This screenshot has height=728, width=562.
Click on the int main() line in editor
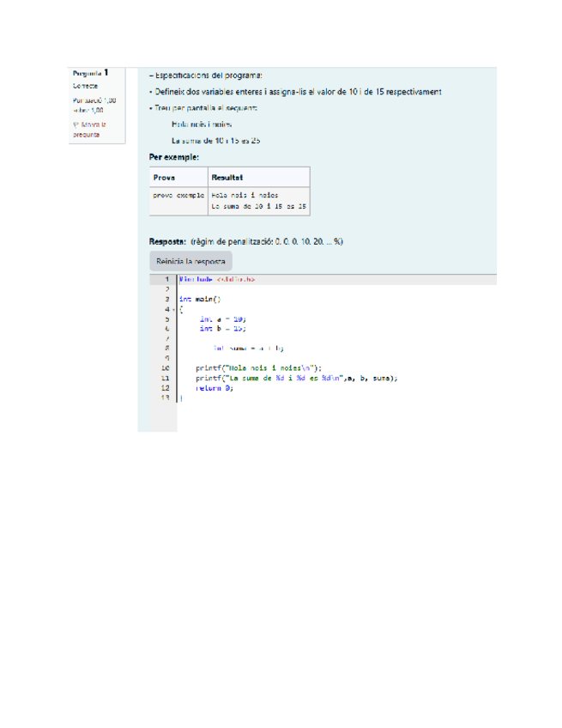200,299
